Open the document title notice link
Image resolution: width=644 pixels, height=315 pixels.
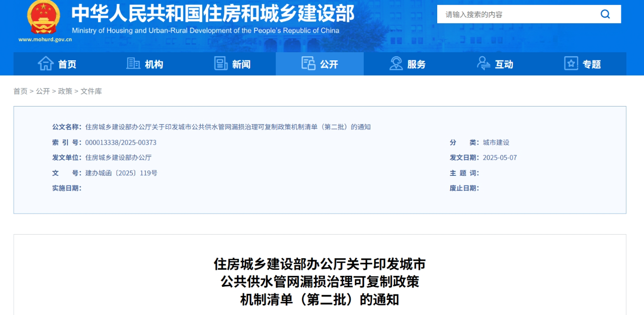pos(228,127)
